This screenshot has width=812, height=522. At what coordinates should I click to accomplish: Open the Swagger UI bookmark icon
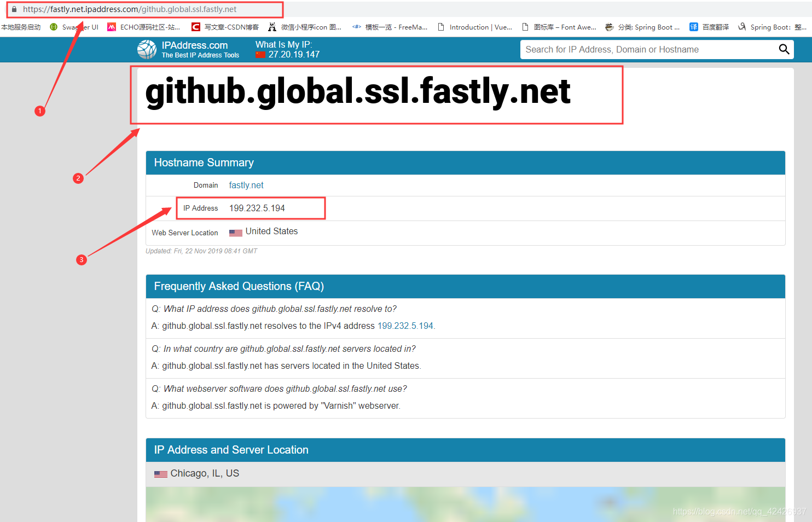[54, 27]
